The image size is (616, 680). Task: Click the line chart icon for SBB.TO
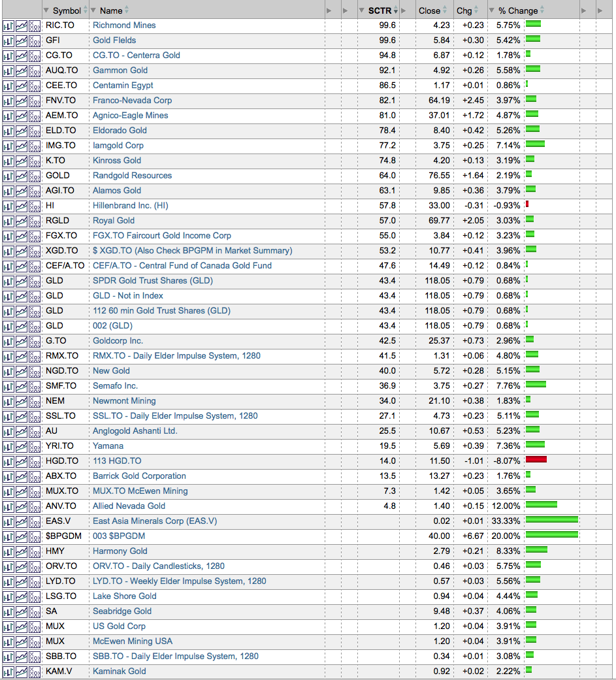[22, 657]
